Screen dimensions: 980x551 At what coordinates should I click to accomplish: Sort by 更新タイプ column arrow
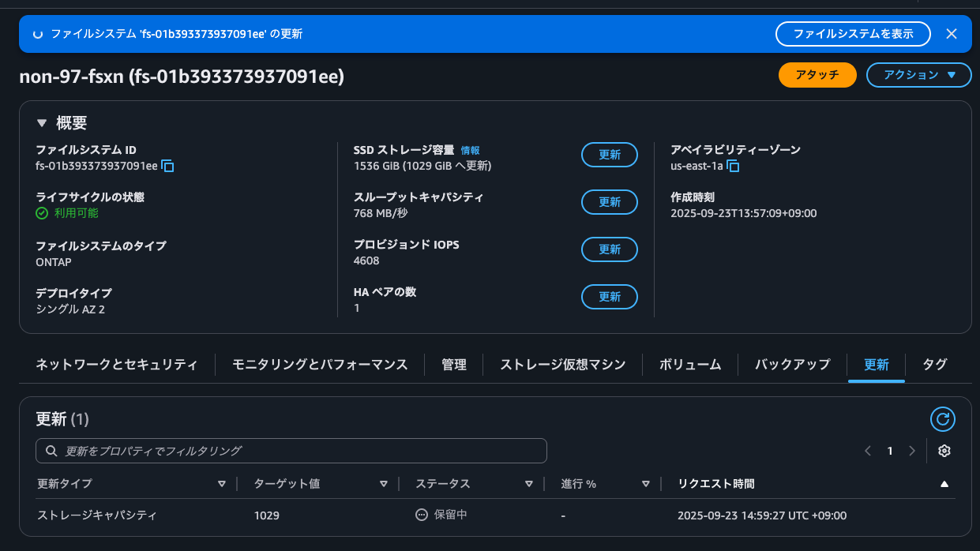[x=221, y=484]
